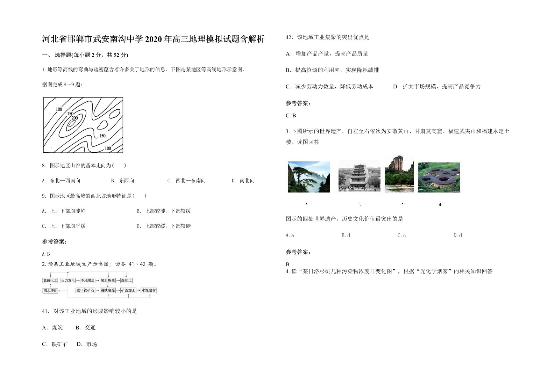555x392 pixels.
Task: Click the 矿渣加工 box in the flow diagram
Action: click(128, 290)
